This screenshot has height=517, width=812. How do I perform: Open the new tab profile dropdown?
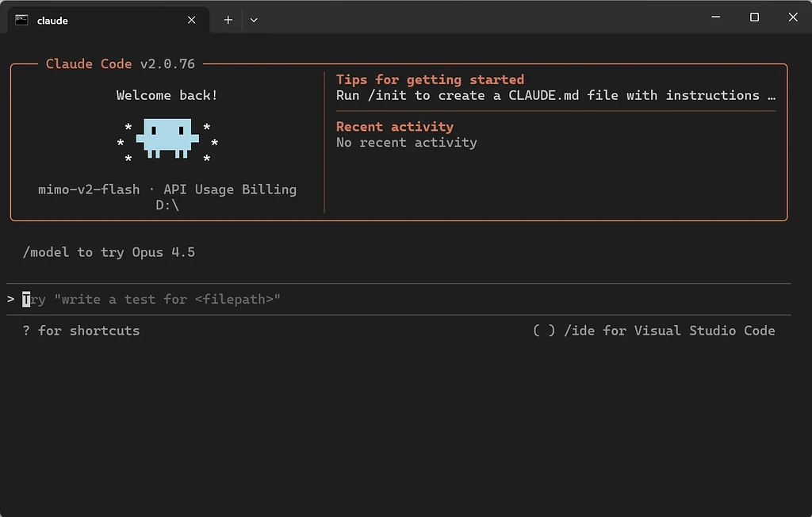(x=254, y=20)
